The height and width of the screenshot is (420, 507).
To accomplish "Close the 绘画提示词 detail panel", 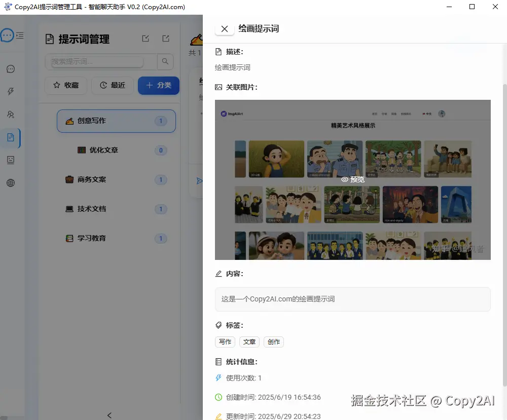I will (x=225, y=29).
